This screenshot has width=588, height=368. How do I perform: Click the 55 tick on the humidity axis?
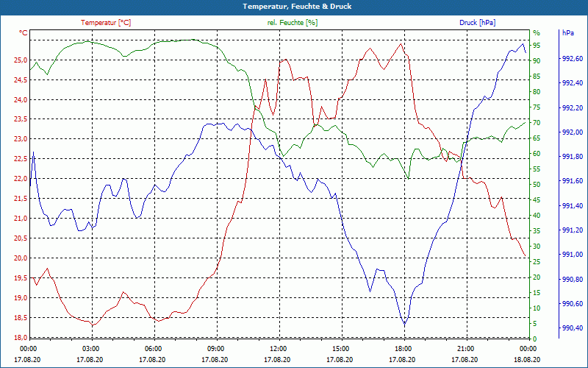[x=537, y=169]
